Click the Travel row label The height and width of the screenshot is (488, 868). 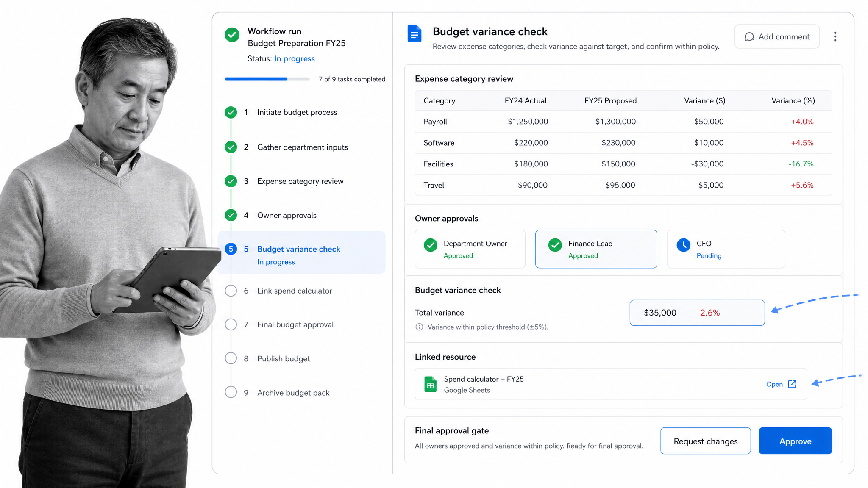click(434, 185)
